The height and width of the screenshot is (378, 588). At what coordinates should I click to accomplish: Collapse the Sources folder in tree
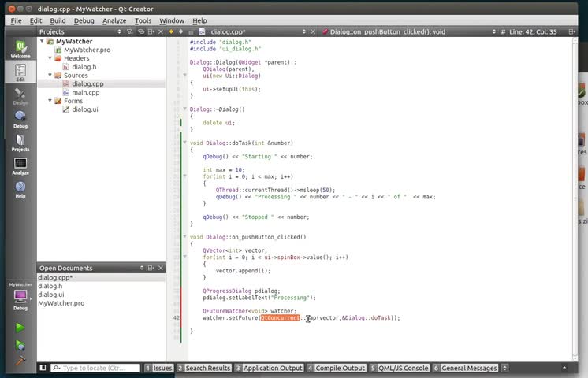[50, 76]
